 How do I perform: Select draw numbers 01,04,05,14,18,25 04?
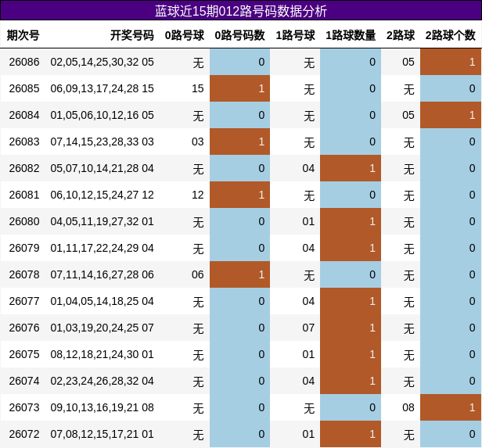point(102,301)
